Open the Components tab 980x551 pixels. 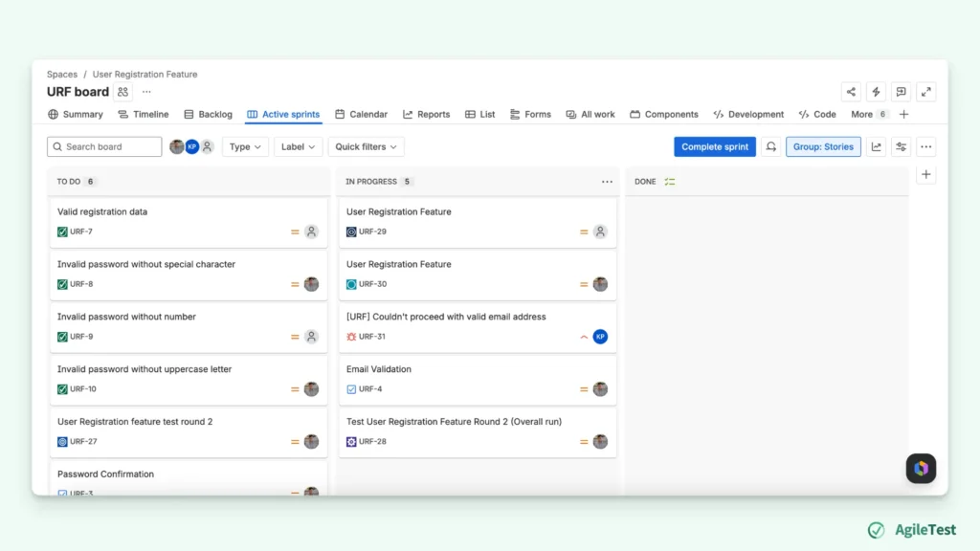pos(664,115)
